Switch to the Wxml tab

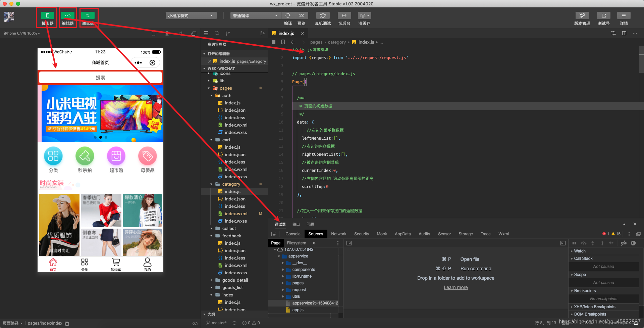(503, 234)
